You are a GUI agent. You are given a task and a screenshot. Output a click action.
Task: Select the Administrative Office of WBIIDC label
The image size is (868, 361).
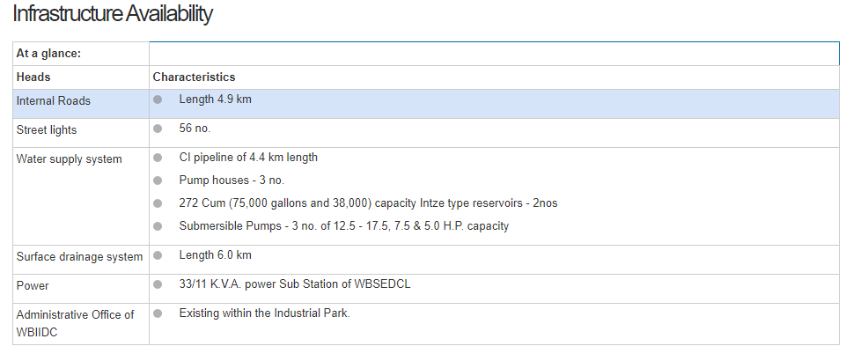tap(75, 322)
